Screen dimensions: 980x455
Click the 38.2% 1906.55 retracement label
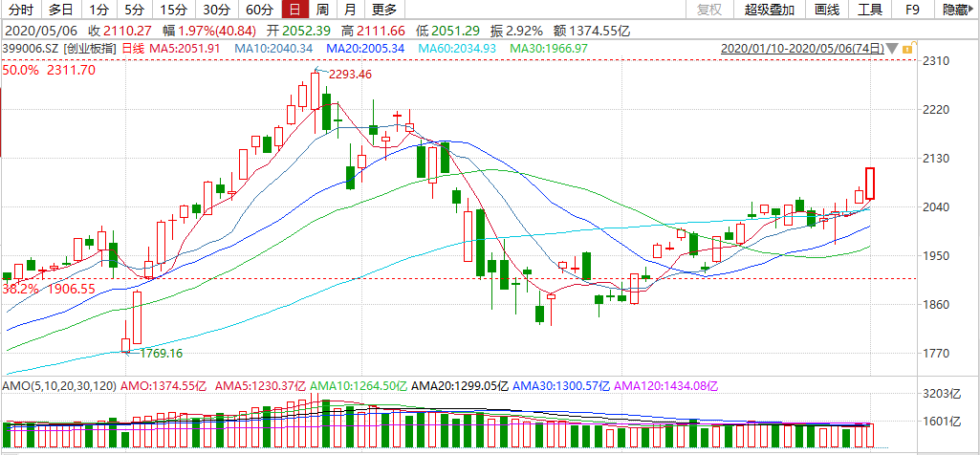tap(49, 289)
